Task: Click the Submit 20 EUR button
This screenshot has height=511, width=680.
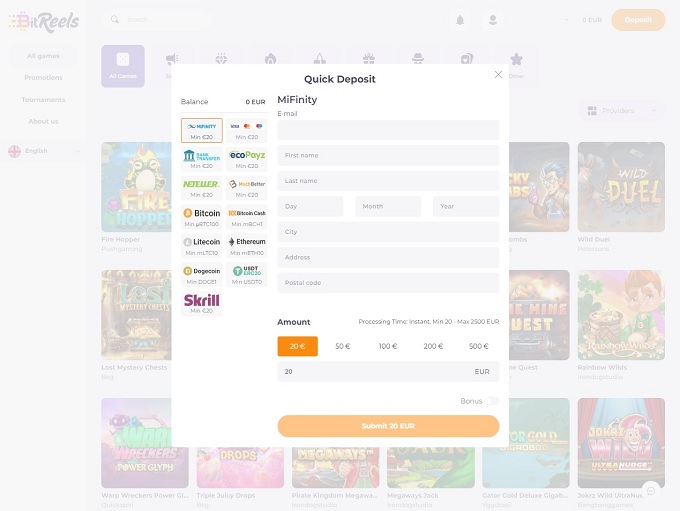Action: [388, 426]
